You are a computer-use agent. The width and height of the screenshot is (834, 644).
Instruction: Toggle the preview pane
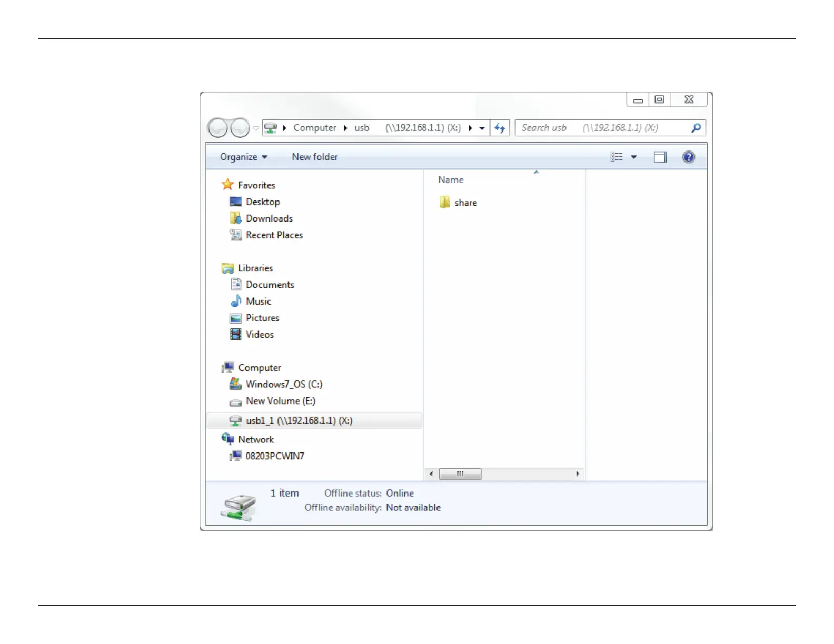tap(660, 157)
